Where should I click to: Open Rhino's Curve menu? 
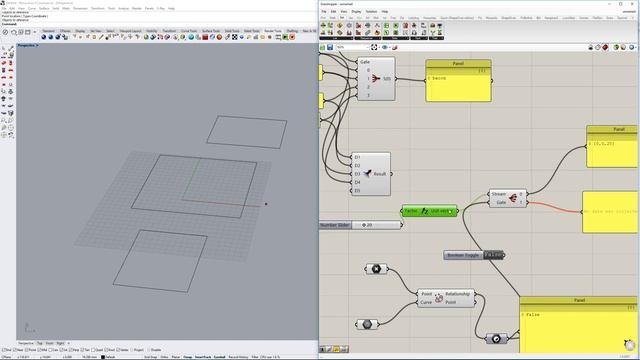point(31,8)
